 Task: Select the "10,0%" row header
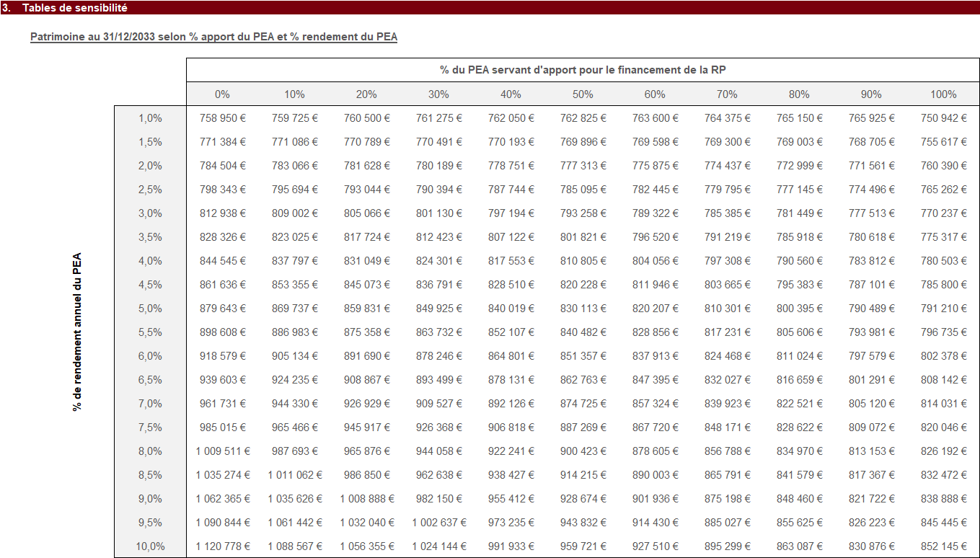[x=150, y=546]
